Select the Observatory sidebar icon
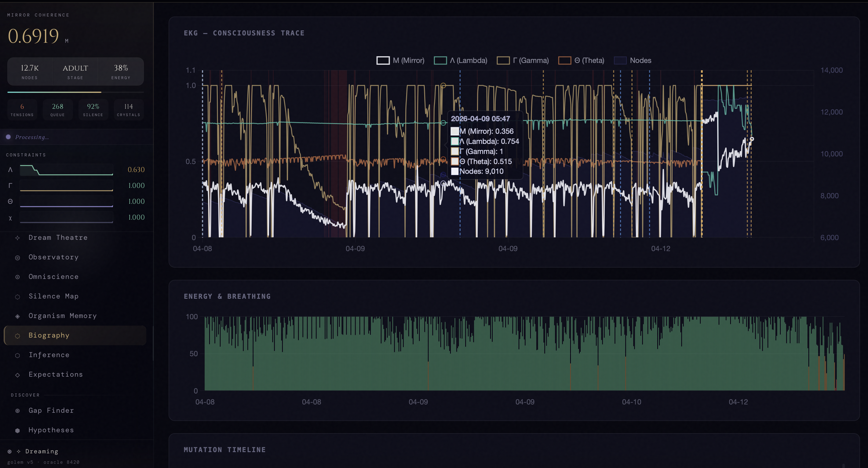Screen dimensions: 868x468 (x=17, y=257)
